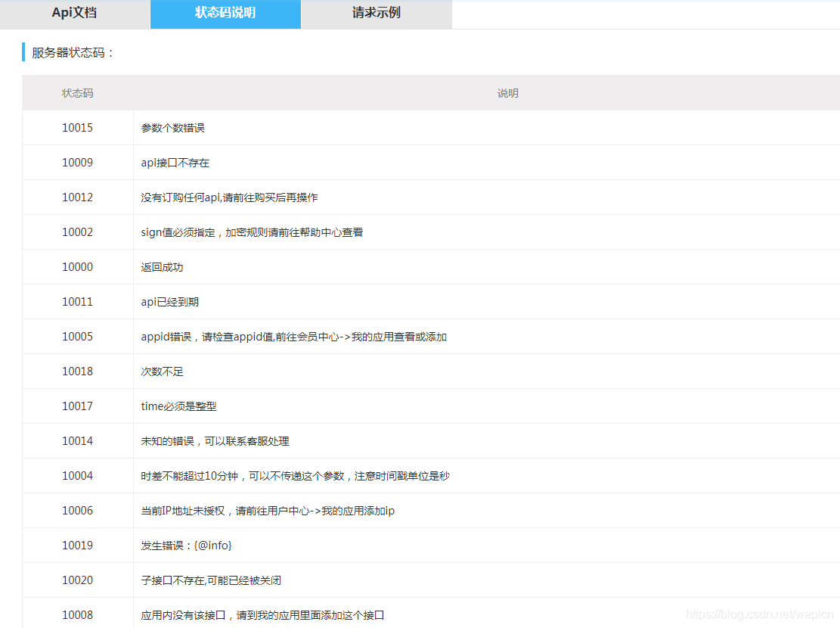Select status code 10002 cell
The height and width of the screenshot is (628, 840).
click(78, 232)
